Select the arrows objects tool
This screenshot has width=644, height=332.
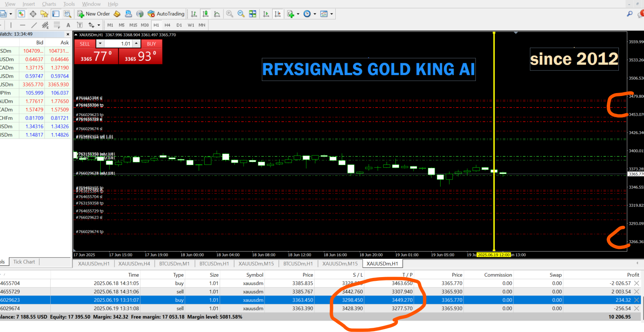[x=91, y=25]
